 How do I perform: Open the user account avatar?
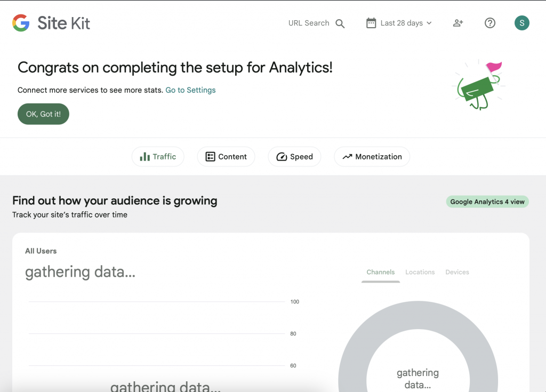coord(521,23)
